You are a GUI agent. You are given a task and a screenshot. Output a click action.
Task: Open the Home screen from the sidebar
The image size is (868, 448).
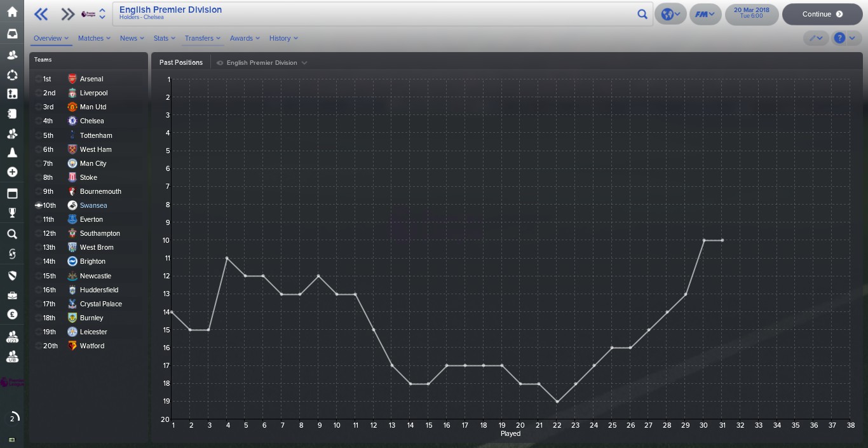12,12
